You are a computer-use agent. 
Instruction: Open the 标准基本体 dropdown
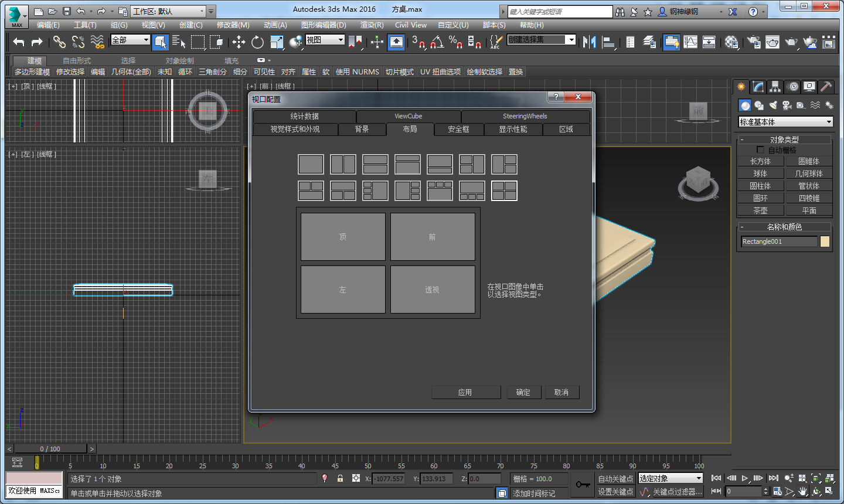click(x=785, y=122)
